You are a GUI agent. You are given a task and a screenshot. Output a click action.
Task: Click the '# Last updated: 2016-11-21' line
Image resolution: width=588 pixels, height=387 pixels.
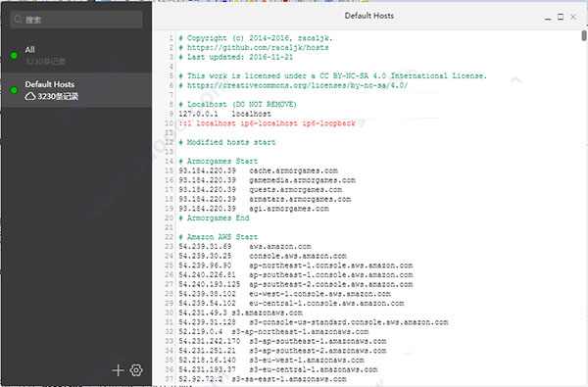click(236, 57)
